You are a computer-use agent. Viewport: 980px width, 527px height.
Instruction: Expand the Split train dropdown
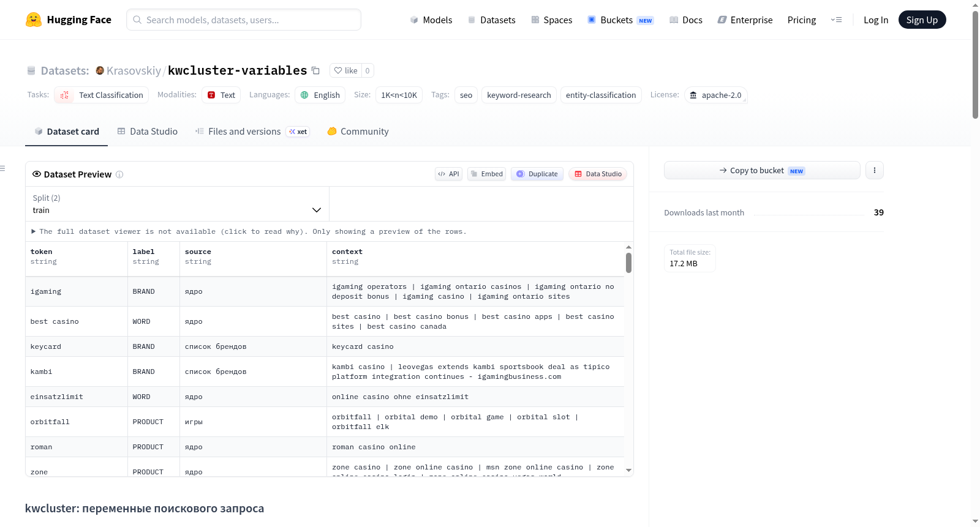tap(177, 204)
